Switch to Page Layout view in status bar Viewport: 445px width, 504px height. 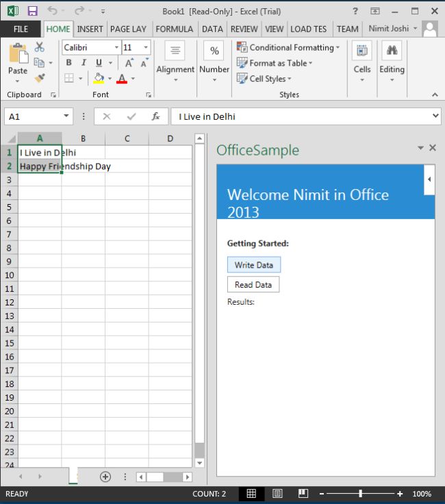(x=277, y=494)
